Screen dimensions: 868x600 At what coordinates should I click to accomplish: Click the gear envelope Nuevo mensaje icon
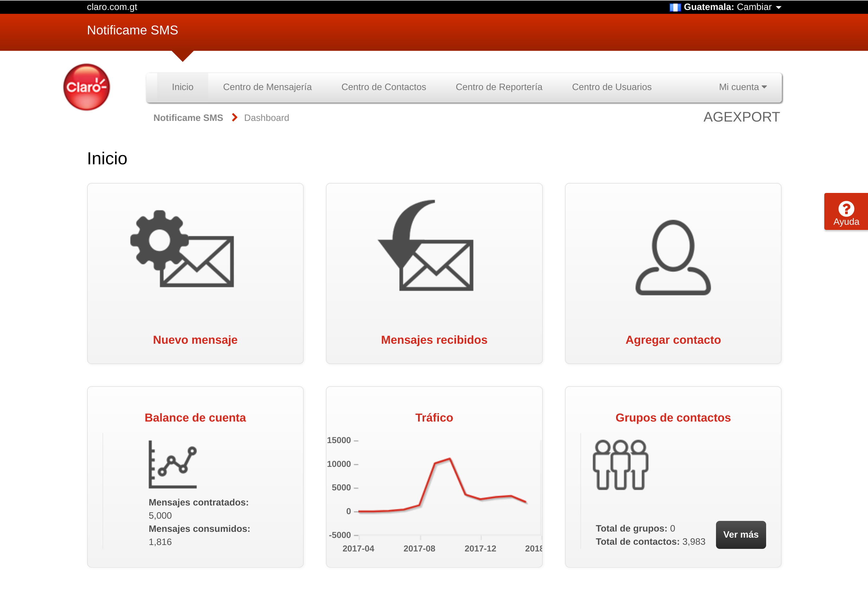pyautogui.click(x=182, y=249)
